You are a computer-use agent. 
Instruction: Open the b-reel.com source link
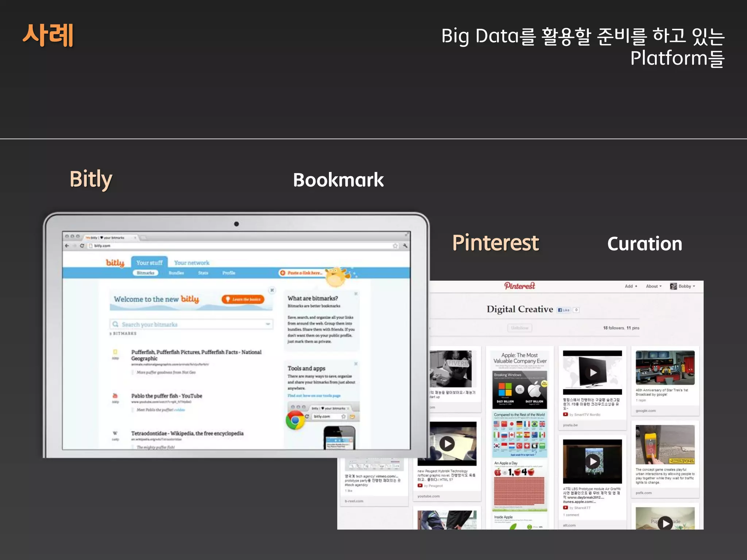pyautogui.click(x=354, y=501)
